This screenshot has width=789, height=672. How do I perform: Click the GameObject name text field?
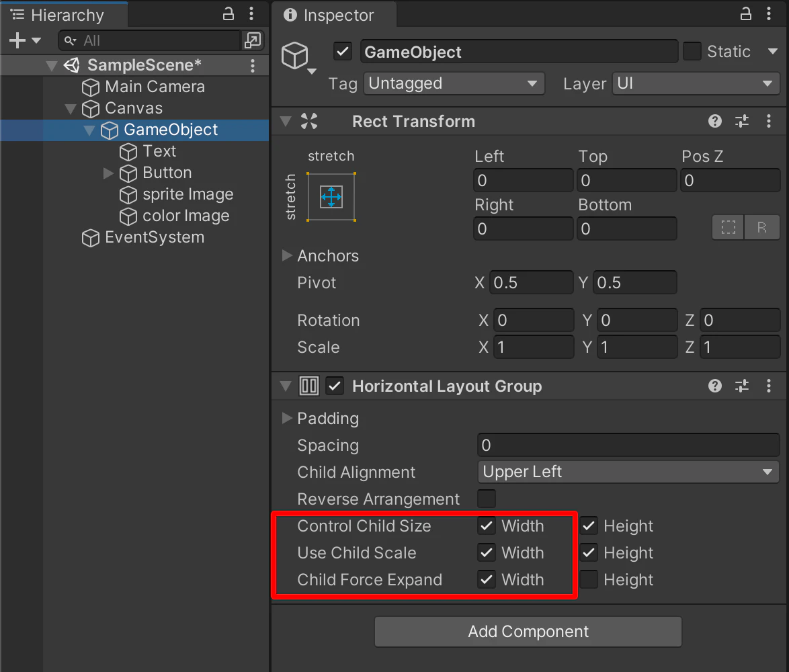(519, 52)
